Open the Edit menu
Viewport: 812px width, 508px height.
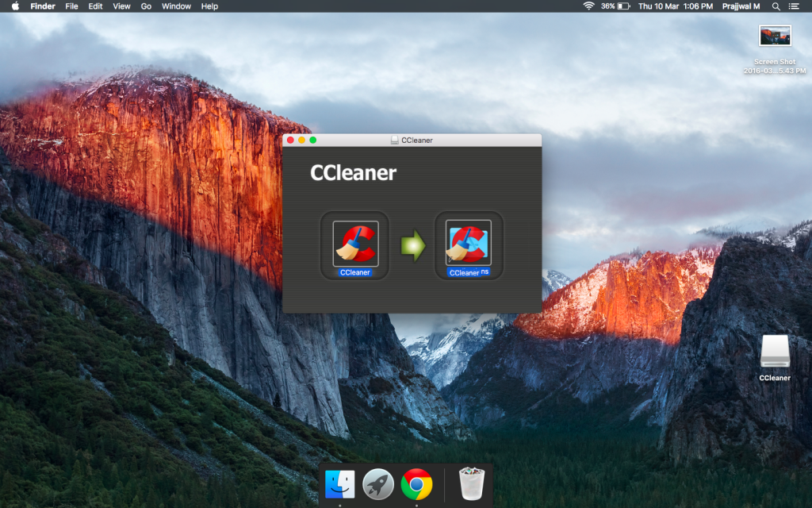tap(95, 6)
